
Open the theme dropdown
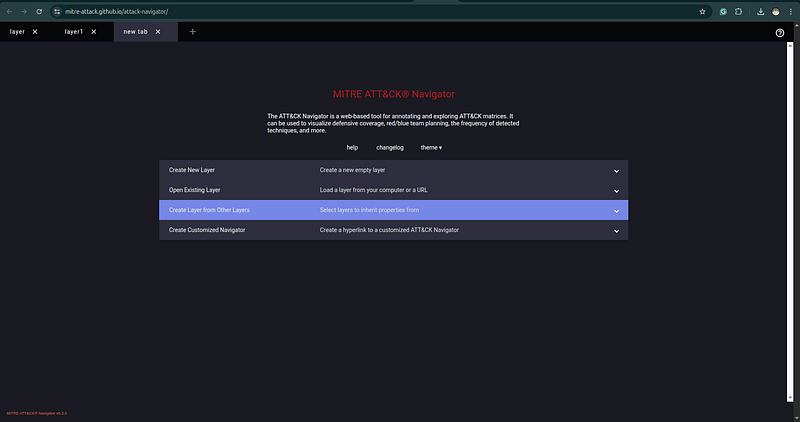[x=431, y=147]
